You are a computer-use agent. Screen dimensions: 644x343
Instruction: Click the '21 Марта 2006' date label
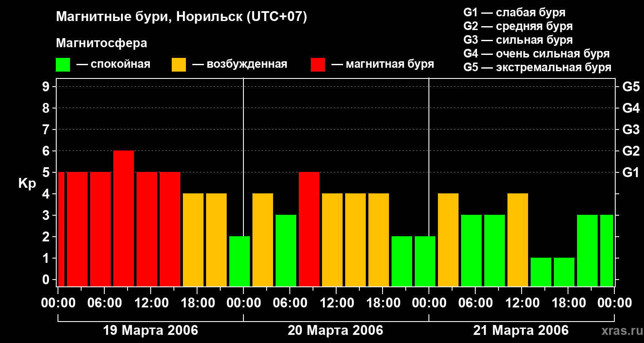pos(521,331)
